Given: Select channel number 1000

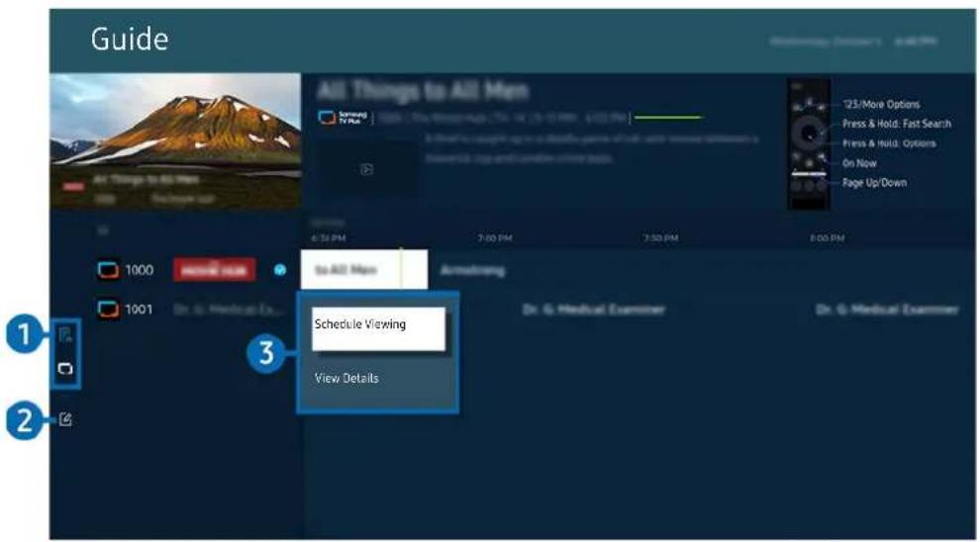Looking at the screenshot, I should [x=140, y=270].
